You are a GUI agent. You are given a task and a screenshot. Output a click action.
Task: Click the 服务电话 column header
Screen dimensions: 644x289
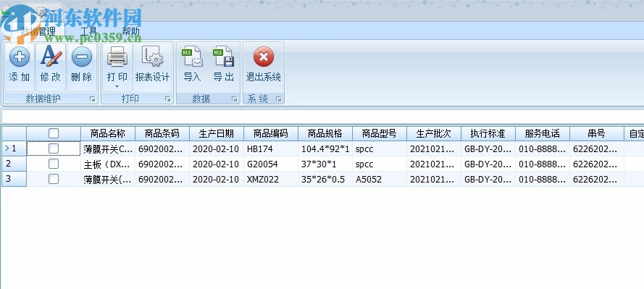pyautogui.click(x=543, y=133)
